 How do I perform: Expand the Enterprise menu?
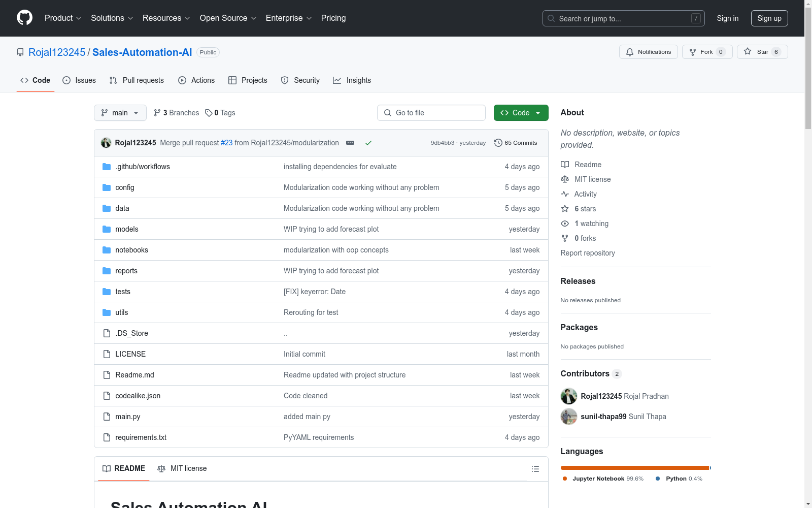coord(289,18)
